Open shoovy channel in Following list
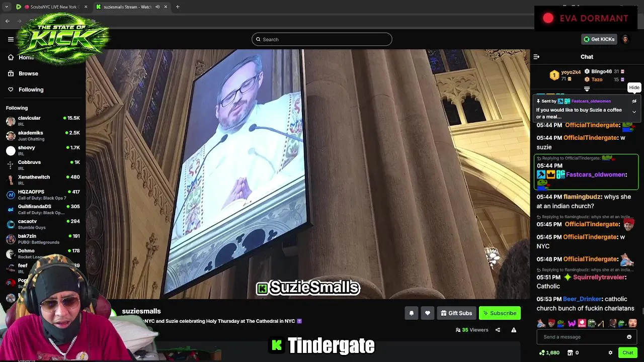 [43, 150]
